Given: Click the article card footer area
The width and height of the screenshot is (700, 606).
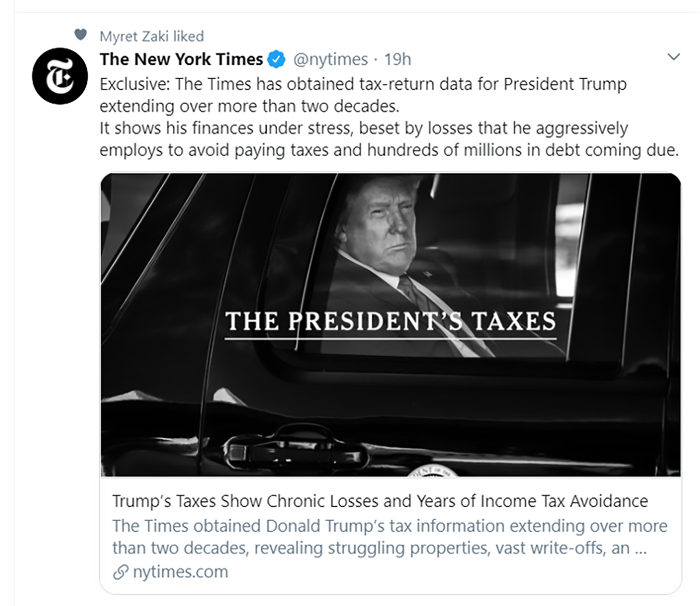Looking at the screenshot, I should pyautogui.click(x=391, y=536).
